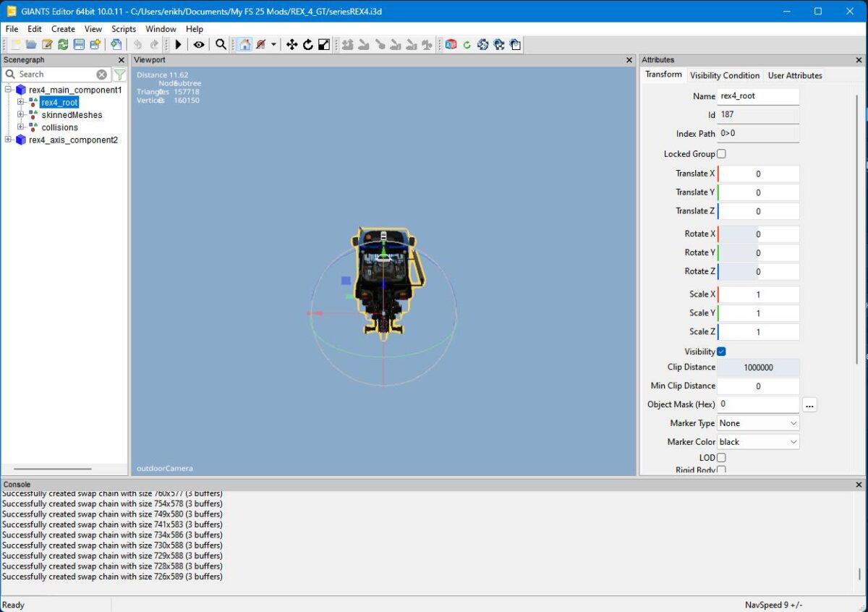This screenshot has width=868, height=612.
Task: Expand the rex4_root tree node
Action: (21, 103)
